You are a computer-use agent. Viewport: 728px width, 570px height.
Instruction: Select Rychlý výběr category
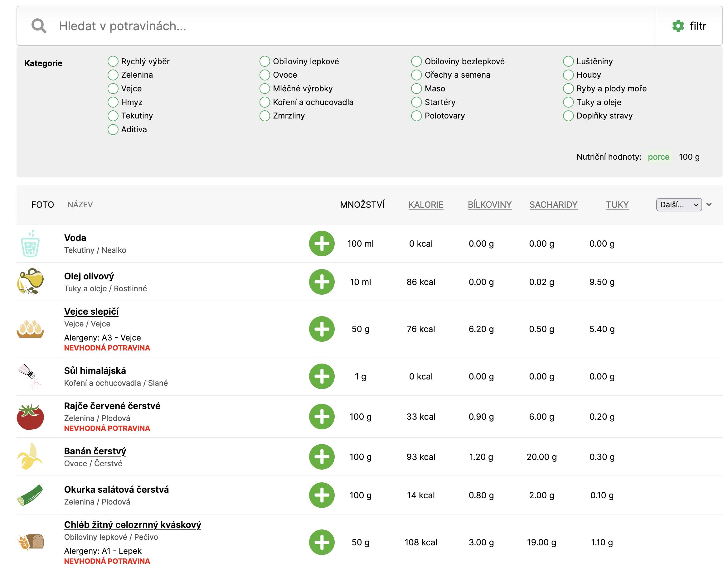click(113, 61)
